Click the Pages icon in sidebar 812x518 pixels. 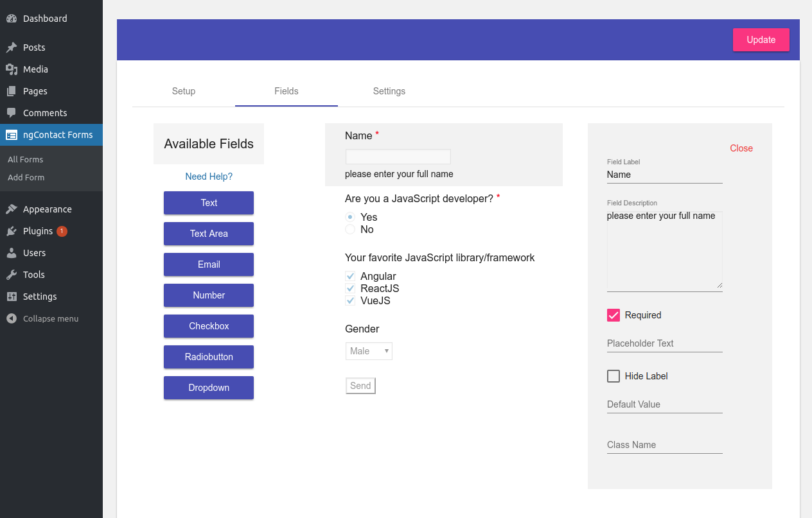(x=12, y=91)
